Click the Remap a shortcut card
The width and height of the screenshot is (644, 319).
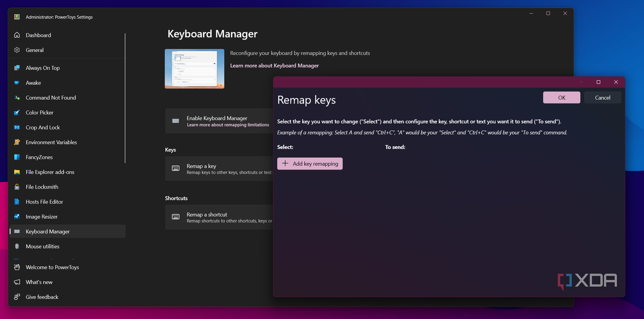click(219, 217)
